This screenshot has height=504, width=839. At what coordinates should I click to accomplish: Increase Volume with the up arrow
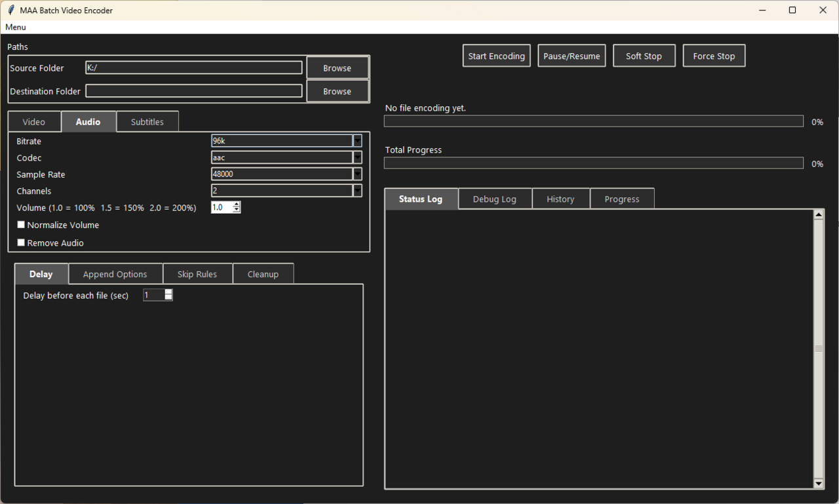(x=237, y=204)
